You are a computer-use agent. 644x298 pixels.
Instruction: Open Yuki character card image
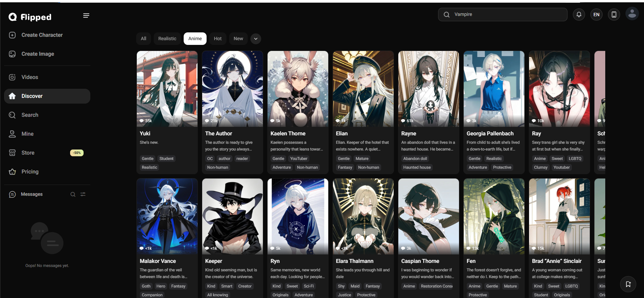coord(167,89)
